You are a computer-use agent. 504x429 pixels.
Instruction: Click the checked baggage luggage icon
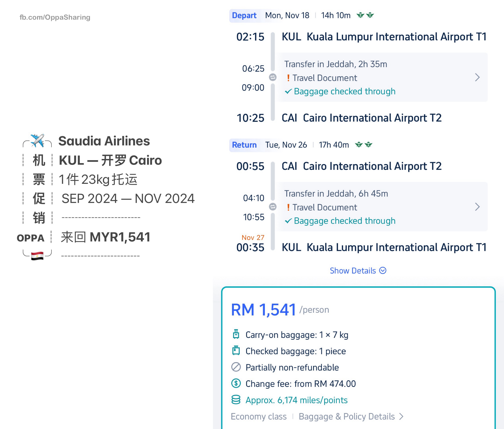(236, 350)
